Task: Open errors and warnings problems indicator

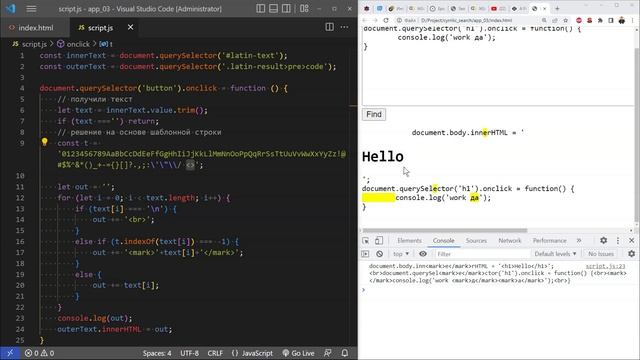Action: (39, 353)
